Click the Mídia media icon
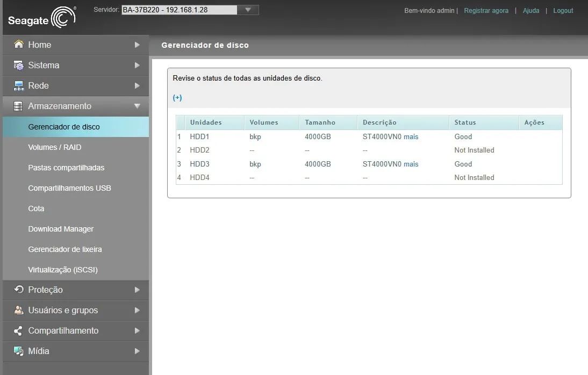Viewport: 588px width, 375px height. 18,351
